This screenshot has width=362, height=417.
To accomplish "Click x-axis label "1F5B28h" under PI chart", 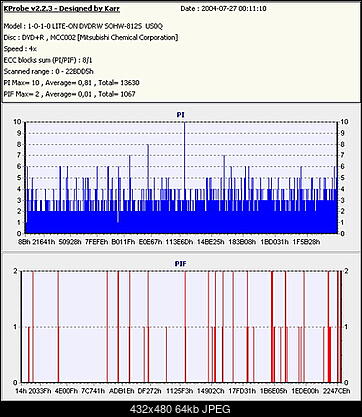I will click(306, 242).
